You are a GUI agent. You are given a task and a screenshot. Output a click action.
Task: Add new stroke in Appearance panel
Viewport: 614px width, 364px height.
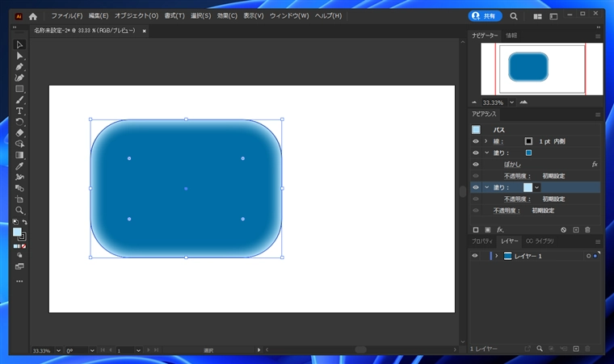475,230
